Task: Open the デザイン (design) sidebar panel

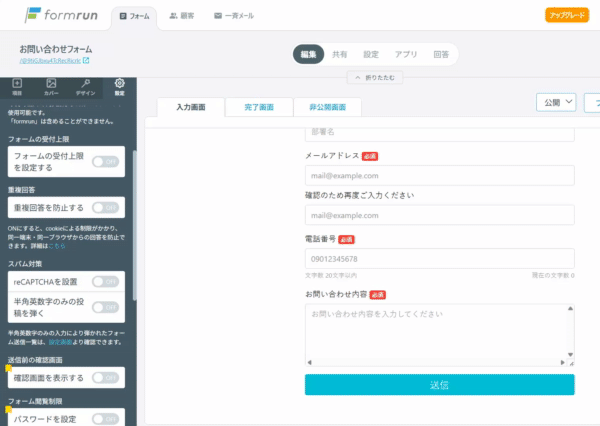Action: (x=85, y=86)
